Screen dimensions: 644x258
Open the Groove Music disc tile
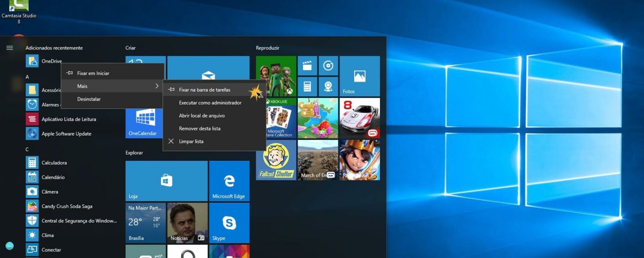pyautogui.click(x=328, y=66)
